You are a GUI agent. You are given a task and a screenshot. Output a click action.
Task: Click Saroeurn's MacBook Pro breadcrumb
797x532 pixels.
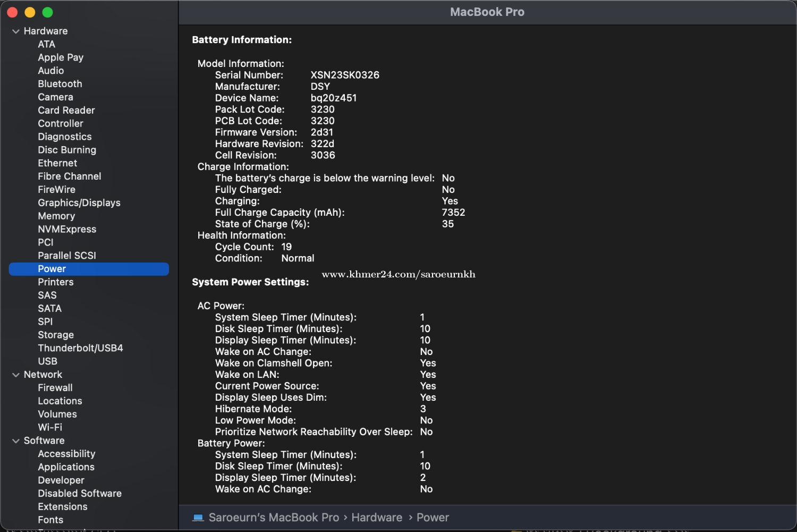pos(274,518)
